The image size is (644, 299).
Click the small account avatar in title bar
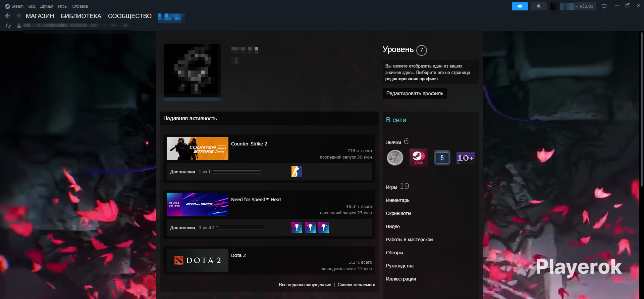pyautogui.click(x=553, y=6)
